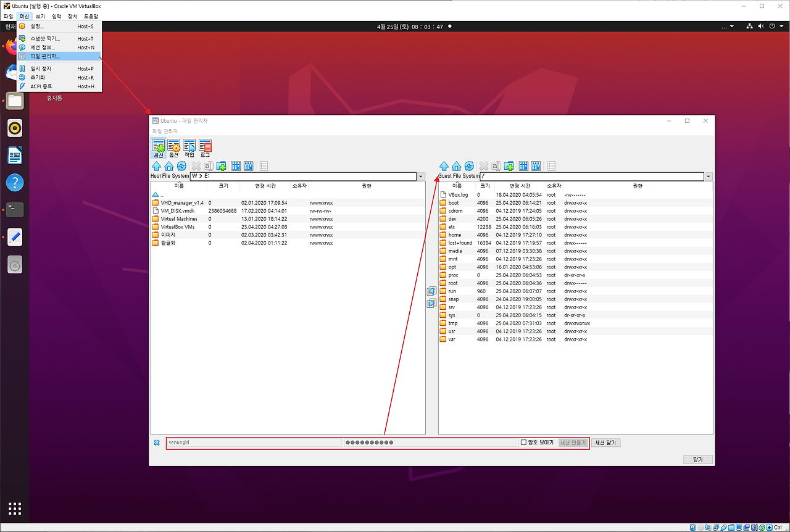The image size is (790, 532).
Task: Click the 크기 column header in guest list
Action: coord(485,185)
